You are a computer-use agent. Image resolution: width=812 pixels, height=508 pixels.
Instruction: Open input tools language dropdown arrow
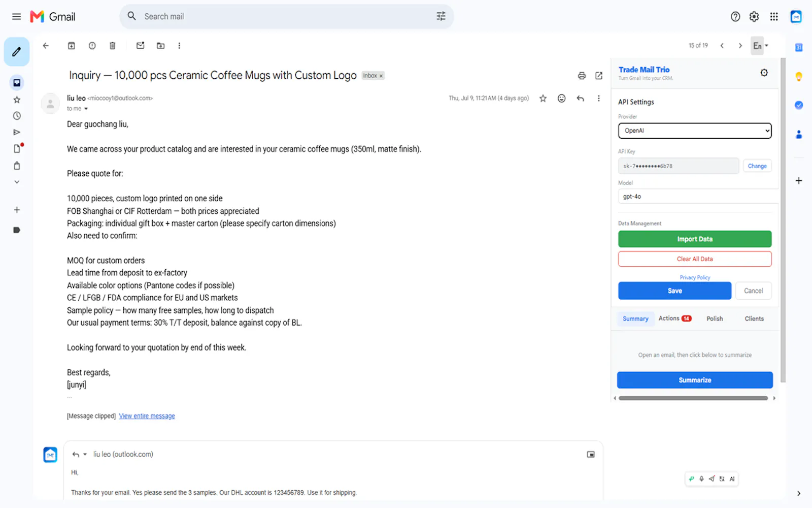pos(766,46)
